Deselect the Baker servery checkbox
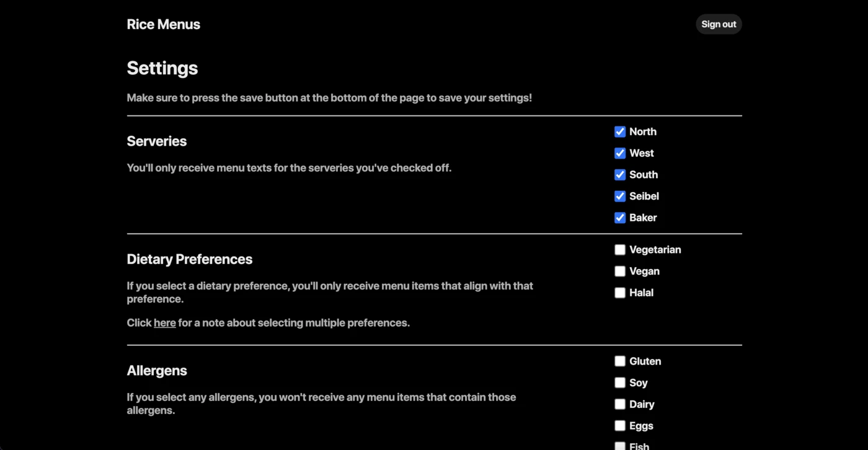 (620, 218)
